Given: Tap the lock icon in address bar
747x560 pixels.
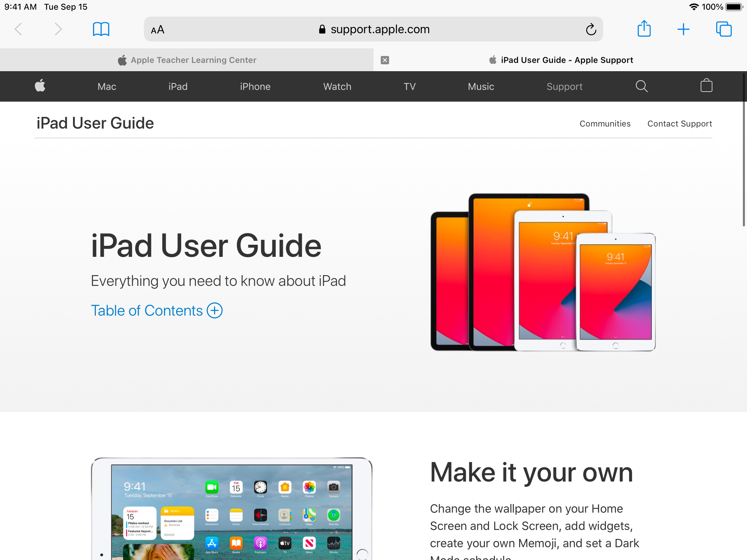Looking at the screenshot, I should (322, 29).
